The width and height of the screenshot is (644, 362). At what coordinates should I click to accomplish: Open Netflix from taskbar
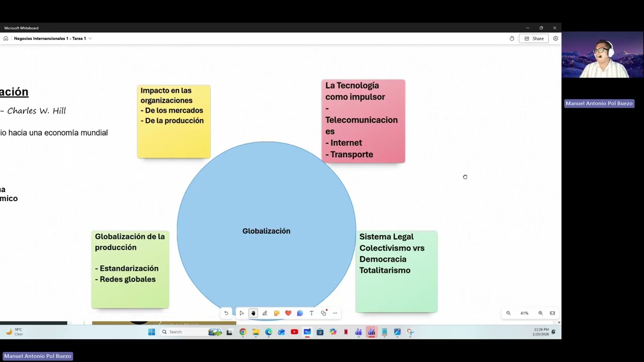pyautogui.click(x=346, y=332)
